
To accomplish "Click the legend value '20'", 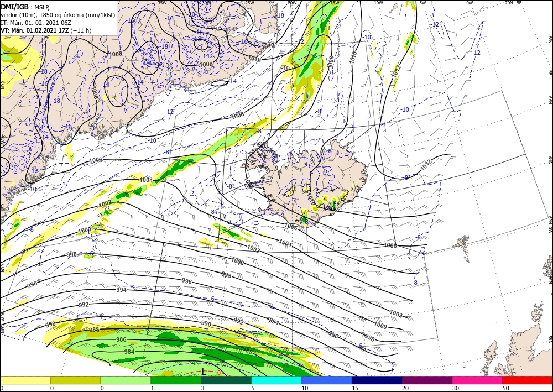I will pos(405,388).
